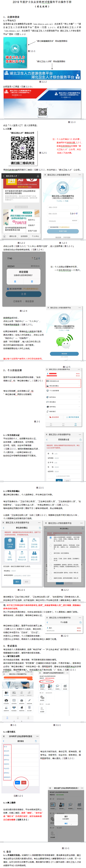Tap the 注册 button in Fig 1.2-4
The height and width of the screenshot is (868, 86).
(x=23, y=294)
